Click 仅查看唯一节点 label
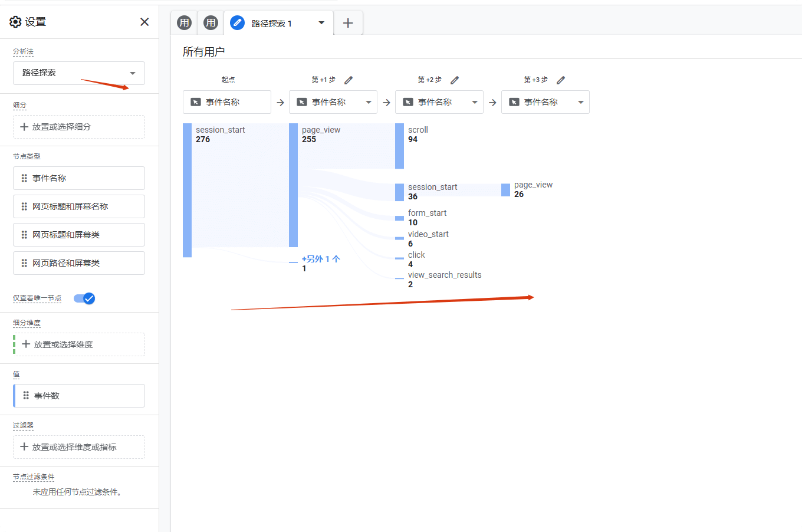 pos(37,298)
